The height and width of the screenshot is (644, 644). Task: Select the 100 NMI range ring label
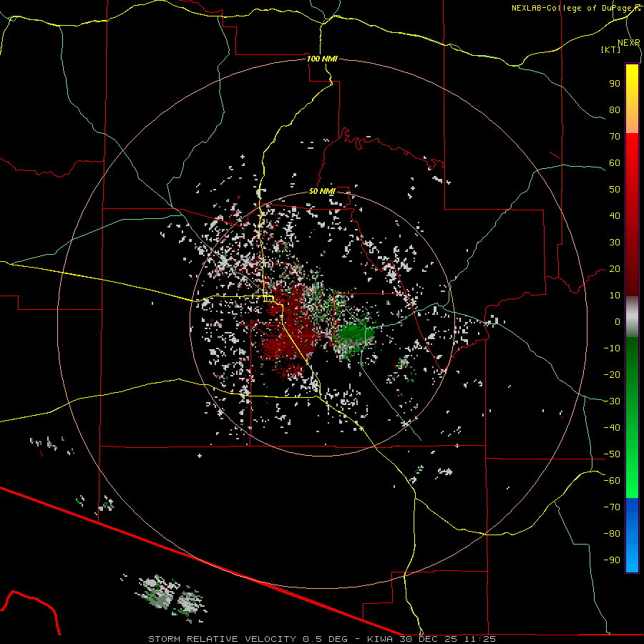point(322,59)
